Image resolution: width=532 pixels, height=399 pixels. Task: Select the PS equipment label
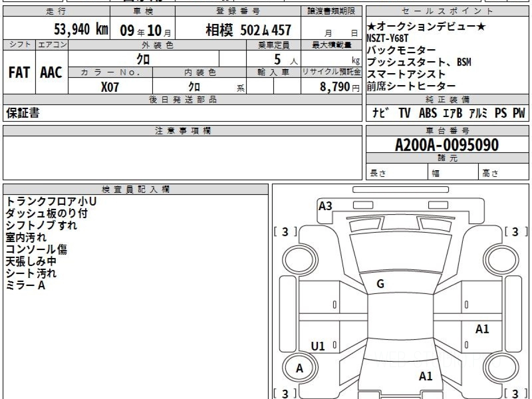pyautogui.click(x=501, y=113)
